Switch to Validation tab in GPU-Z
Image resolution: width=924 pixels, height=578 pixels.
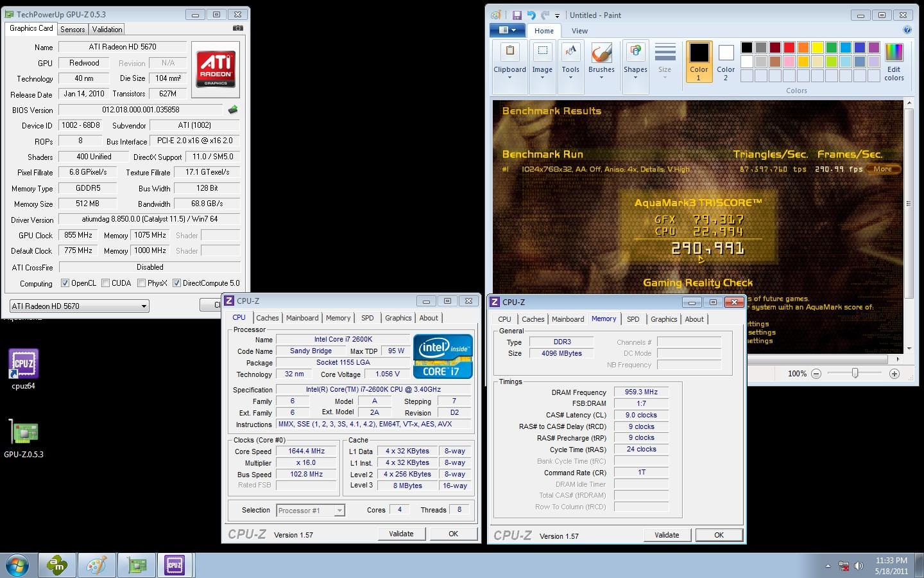pyautogui.click(x=107, y=30)
